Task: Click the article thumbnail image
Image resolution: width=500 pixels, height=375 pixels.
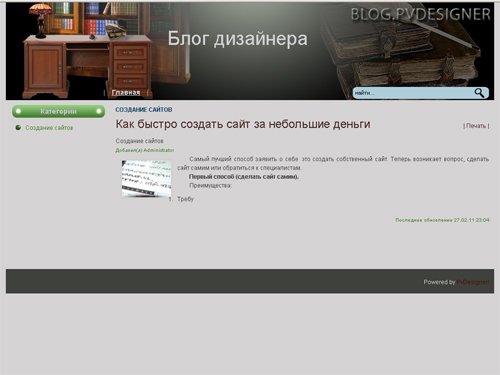Action: [x=146, y=178]
